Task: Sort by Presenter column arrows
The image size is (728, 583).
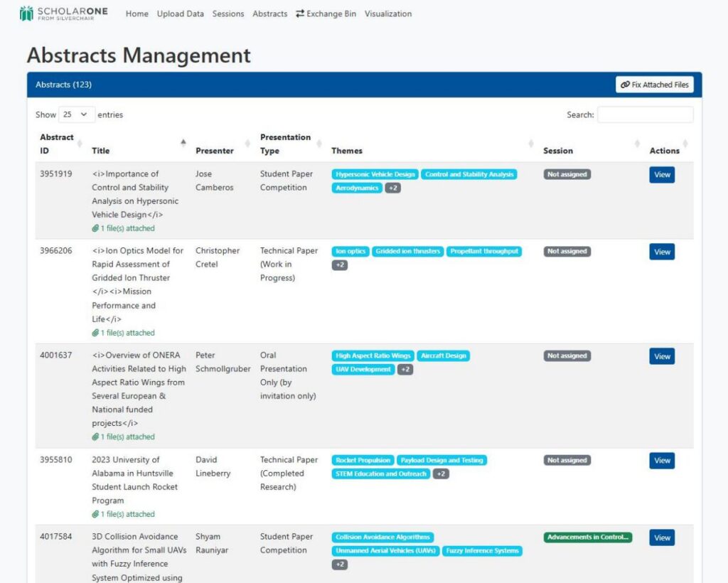Action: pos(247,144)
